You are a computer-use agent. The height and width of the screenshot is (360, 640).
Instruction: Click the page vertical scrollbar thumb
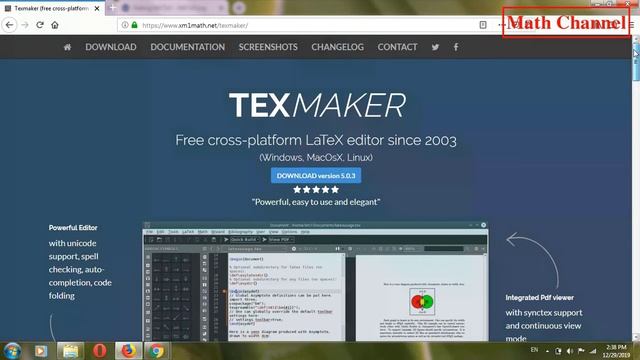(x=636, y=63)
